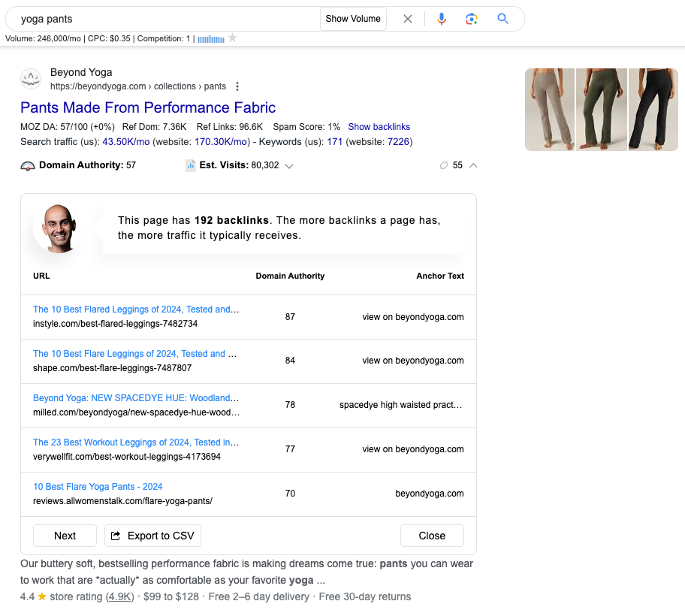685x616 pixels.
Task: Open Google Lens image search icon
Action: (x=472, y=19)
